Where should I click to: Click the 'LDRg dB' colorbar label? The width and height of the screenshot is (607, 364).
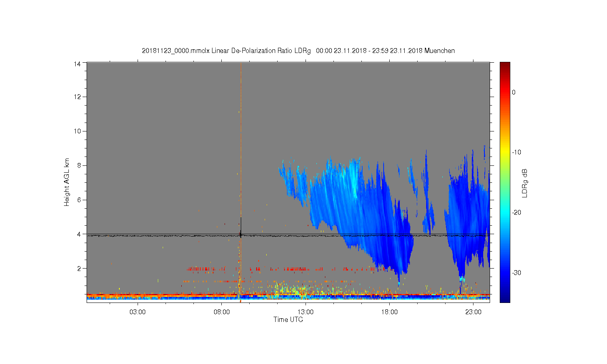[524, 183]
